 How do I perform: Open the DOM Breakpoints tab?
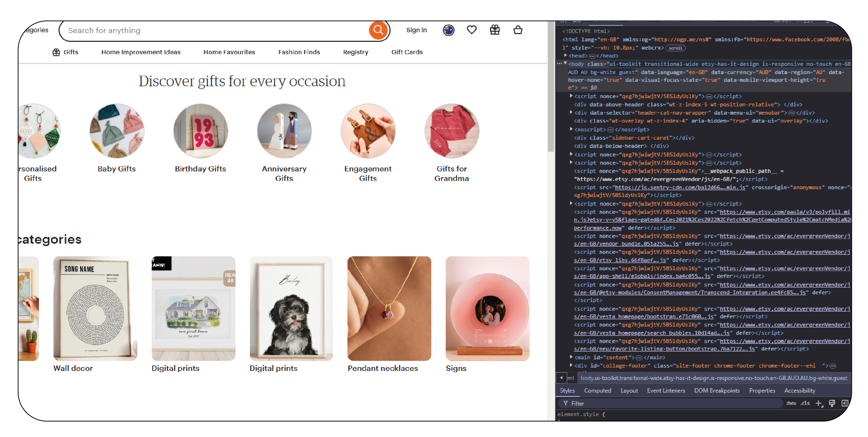click(717, 391)
